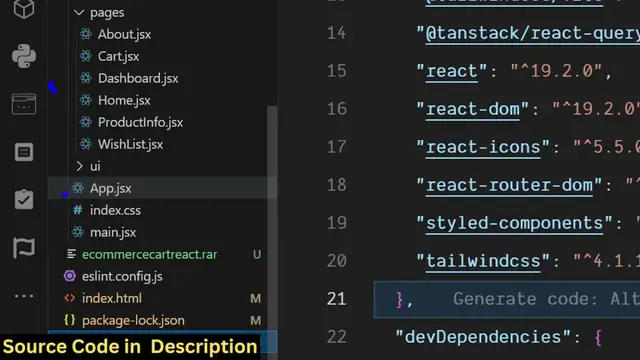Image resolution: width=640 pixels, height=360 pixels.
Task: Follow the styled-components package link
Action: click(x=514, y=223)
